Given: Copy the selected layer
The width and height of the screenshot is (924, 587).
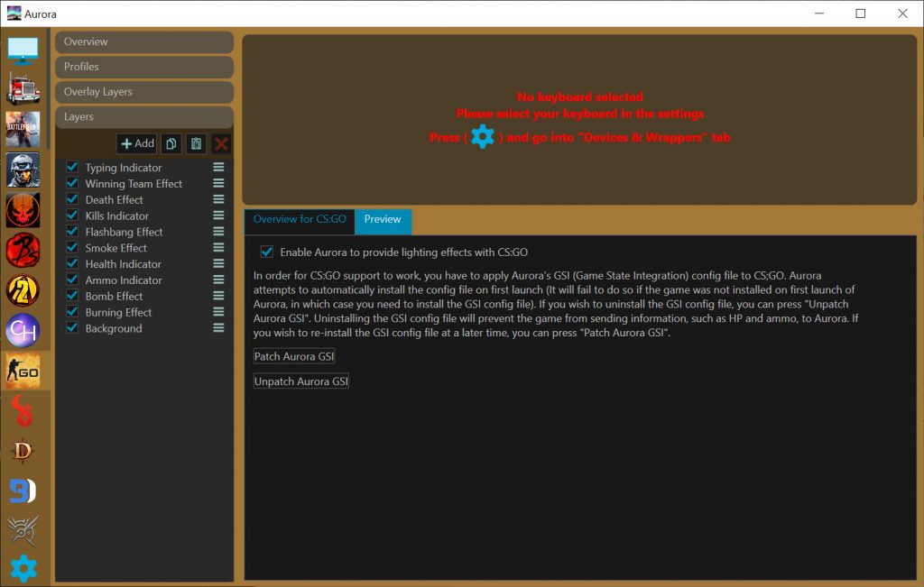Looking at the screenshot, I should click(x=171, y=143).
